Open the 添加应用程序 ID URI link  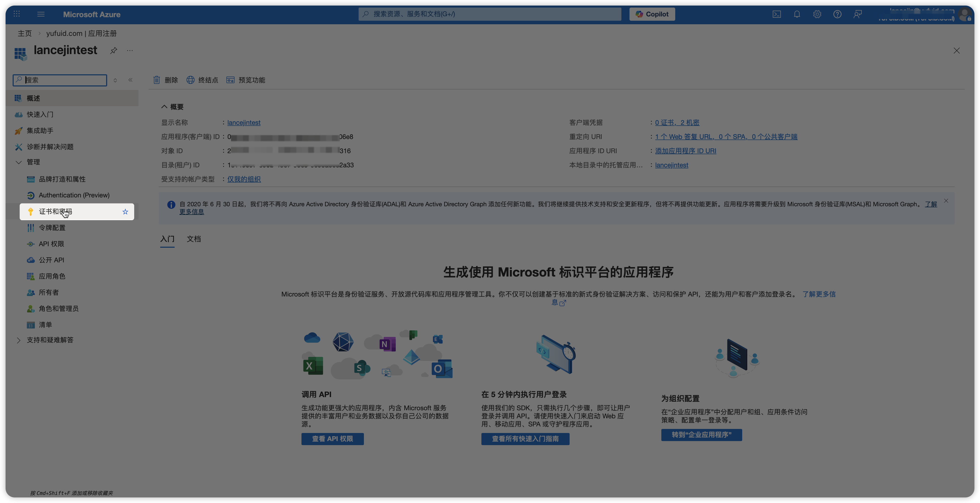[x=685, y=151]
